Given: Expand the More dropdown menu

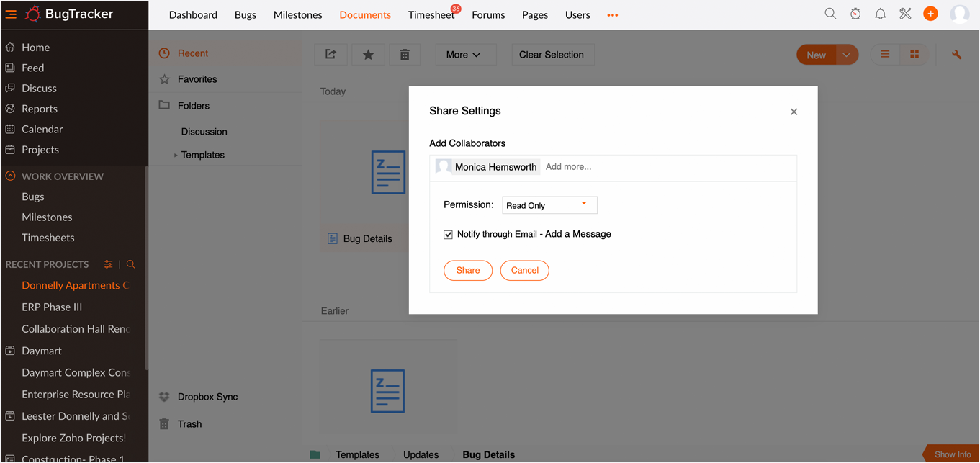Looking at the screenshot, I should [463, 55].
